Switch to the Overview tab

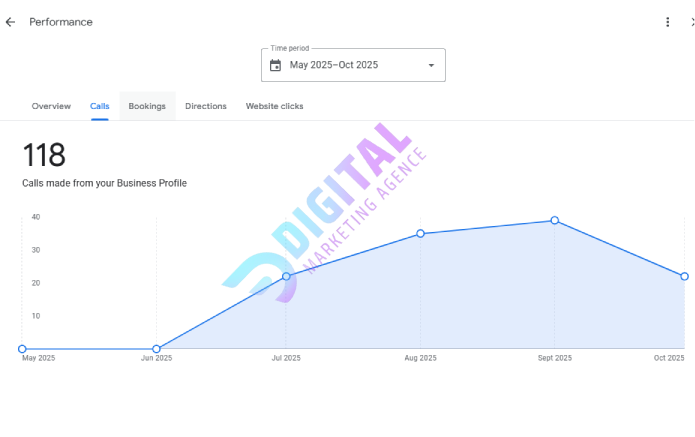51,106
